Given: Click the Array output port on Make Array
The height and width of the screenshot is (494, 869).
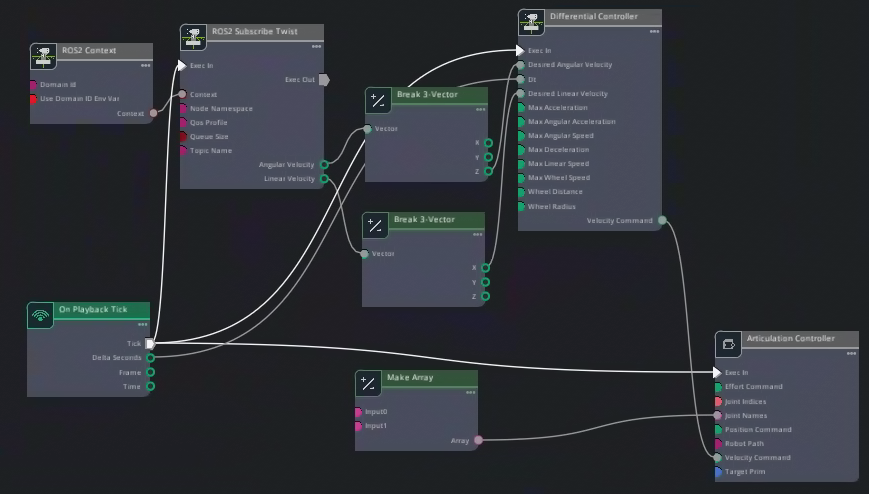Looking at the screenshot, I should (478, 440).
